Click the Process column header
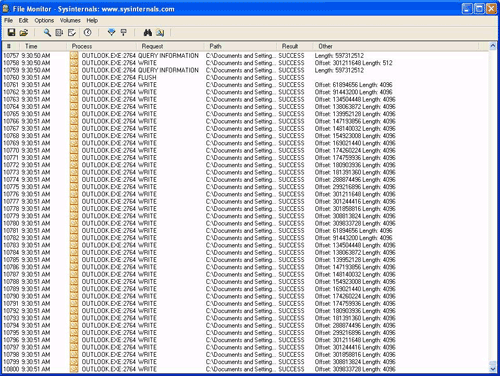 pyautogui.click(x=101, y=46)
